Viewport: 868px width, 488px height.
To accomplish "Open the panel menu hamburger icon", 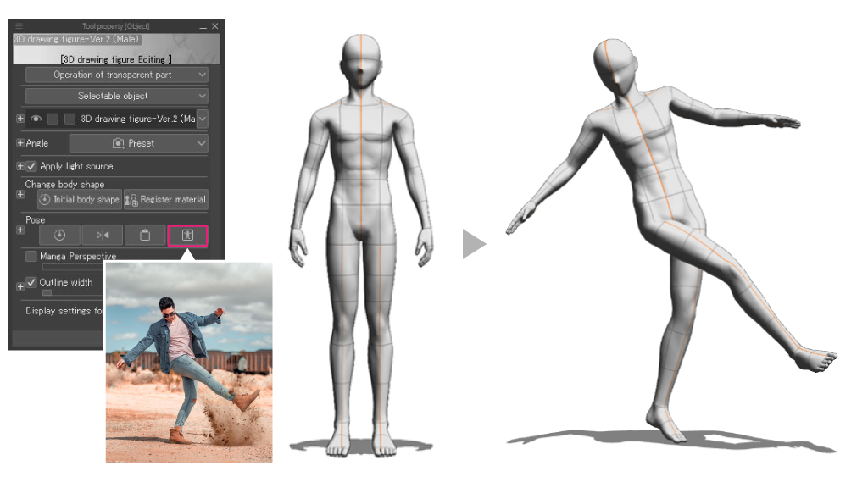I will point(19,26).
